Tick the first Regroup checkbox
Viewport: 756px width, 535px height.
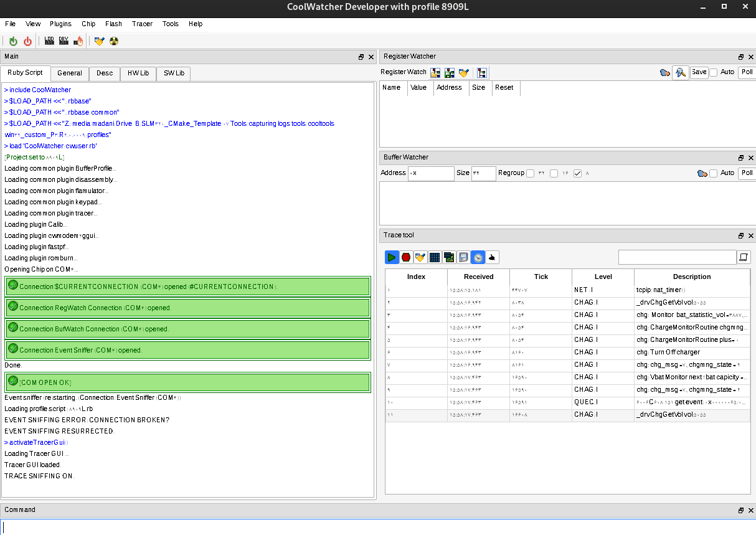[x=531, y=173]
